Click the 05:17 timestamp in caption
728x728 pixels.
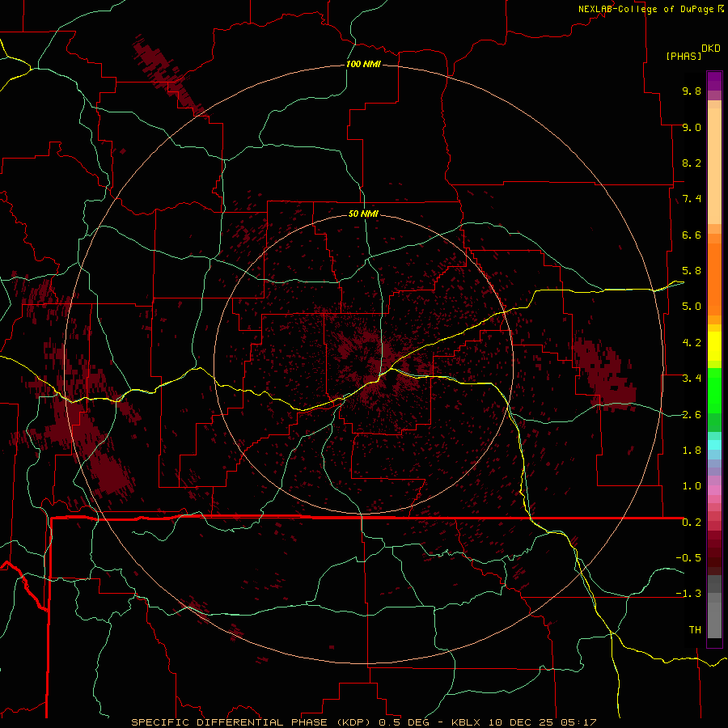pyautogui.click(x=577, y=722)
